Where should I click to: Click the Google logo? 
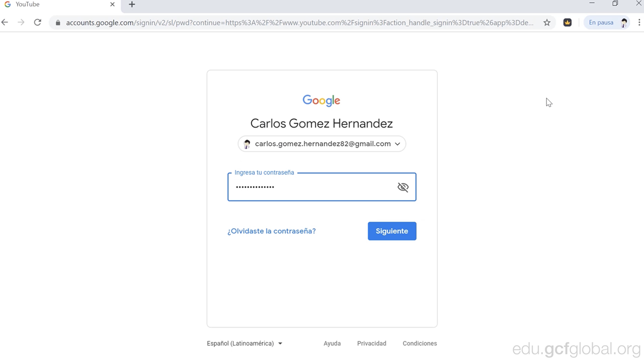tap(322, 101)
